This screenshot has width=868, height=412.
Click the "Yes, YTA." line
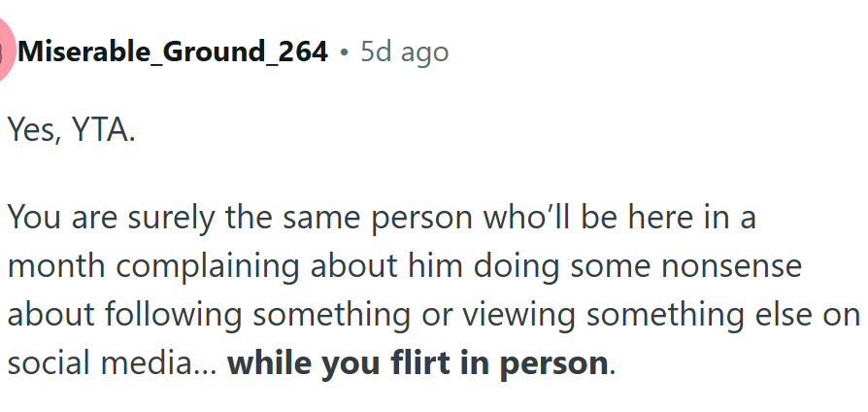(72, 130)
